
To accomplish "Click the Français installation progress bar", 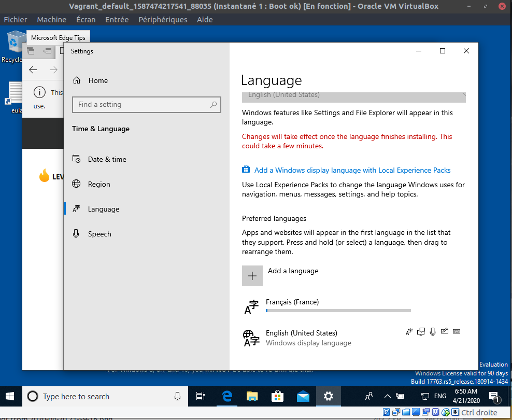I will [338, 311].
